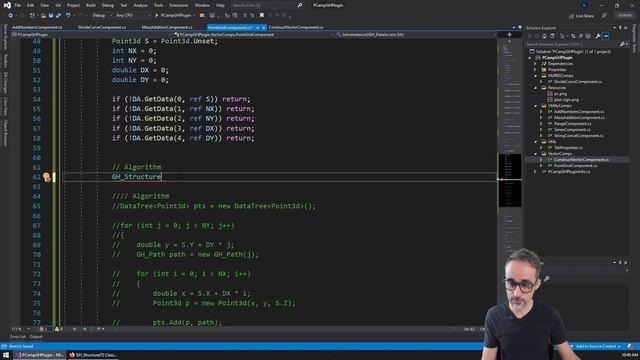Open the View menu
The image size is (640, 360).
click(44, 5)
